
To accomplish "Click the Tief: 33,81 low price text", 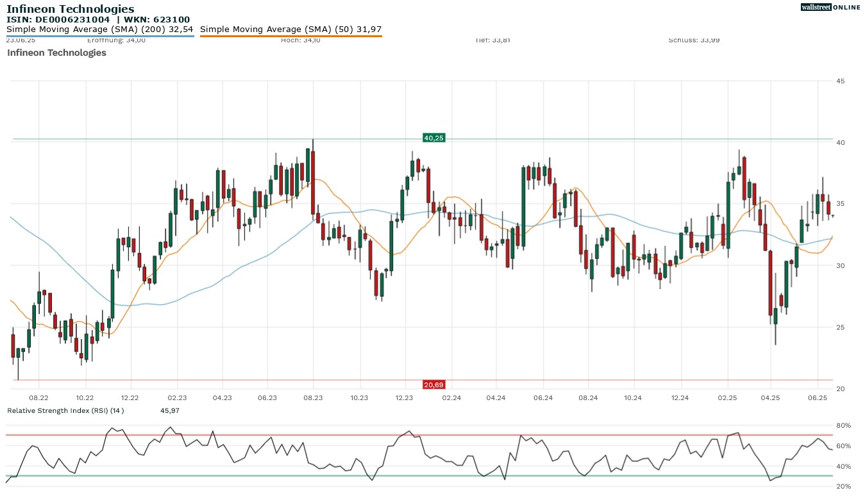I will [x=492, y=40].
